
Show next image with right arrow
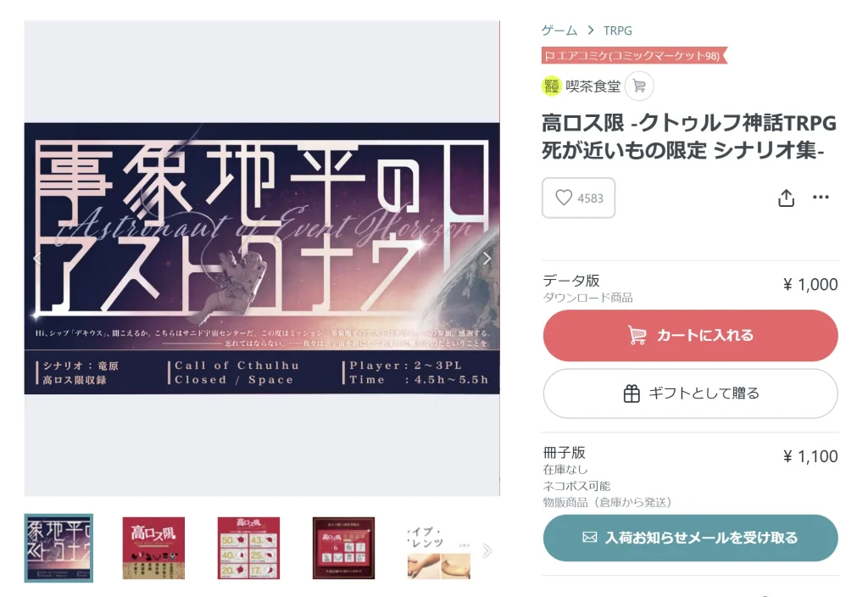[486, 259]
